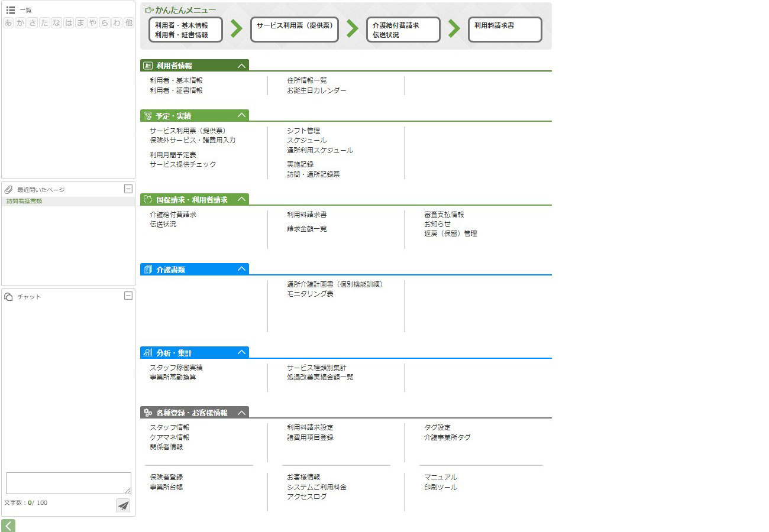769x532 pixels.
Task: Click the paper-plane send icon in chat
Action: tap(123, 505)
